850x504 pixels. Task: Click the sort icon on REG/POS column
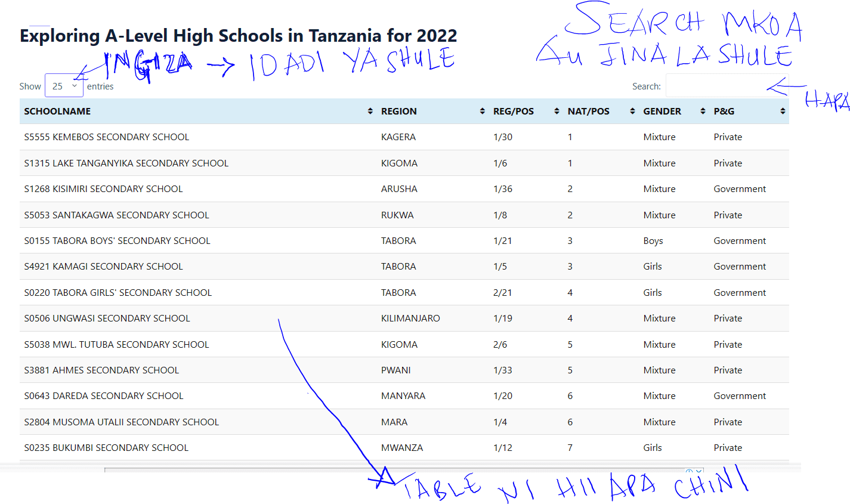tap(557, 111)
